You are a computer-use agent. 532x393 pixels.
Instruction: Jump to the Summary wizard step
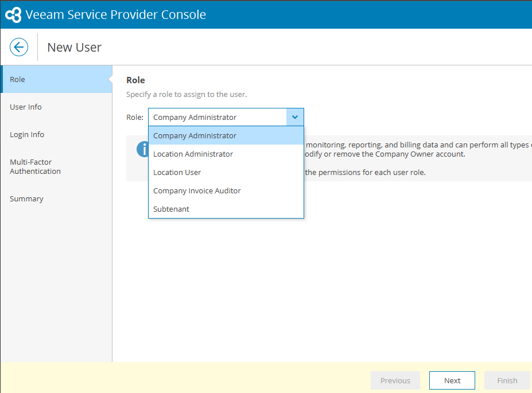(56, 199)
